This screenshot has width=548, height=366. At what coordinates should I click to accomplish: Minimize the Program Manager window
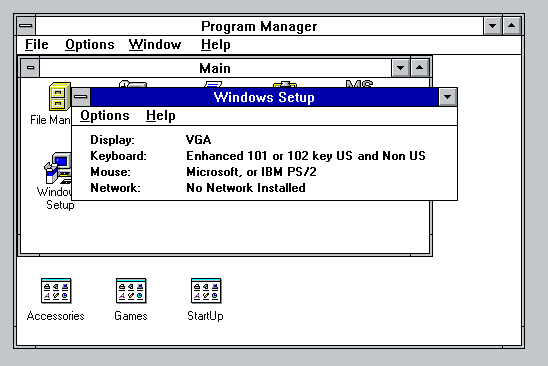tap(493, 26)
